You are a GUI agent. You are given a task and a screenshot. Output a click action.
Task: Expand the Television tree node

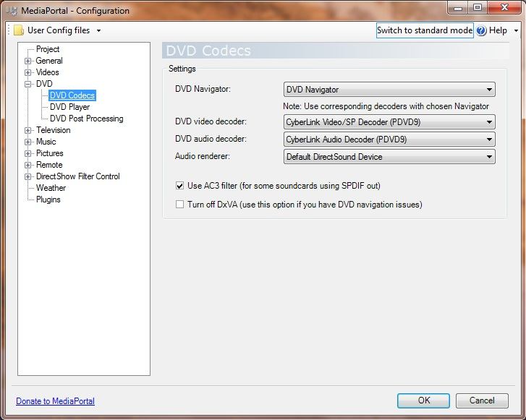27,130
